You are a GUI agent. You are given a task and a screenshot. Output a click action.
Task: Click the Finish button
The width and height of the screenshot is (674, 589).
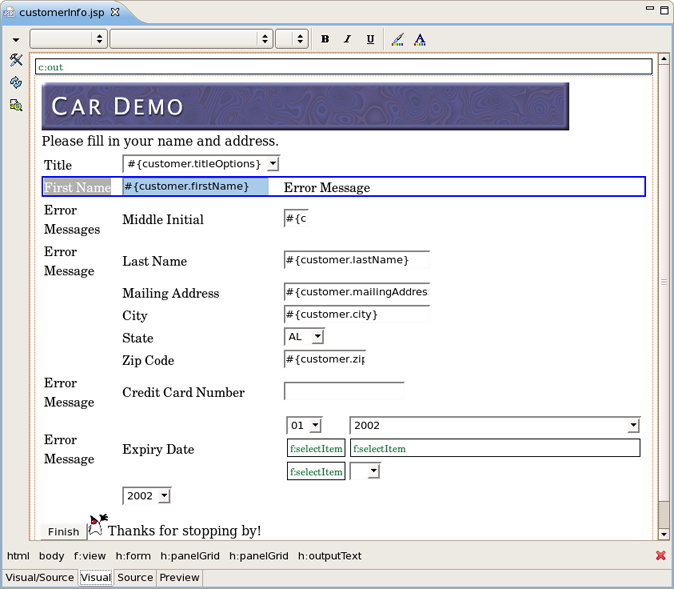(x=64, y=532)
